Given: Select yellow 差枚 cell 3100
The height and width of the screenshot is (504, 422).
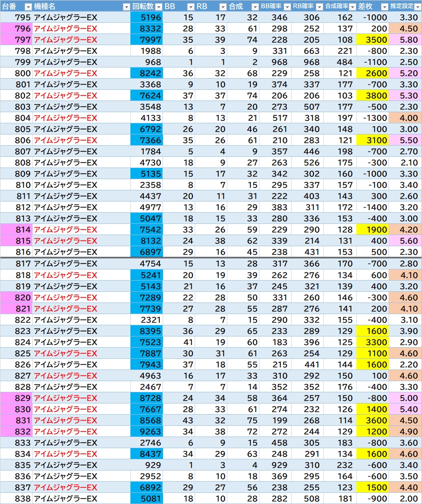Looking at the screenshot, I should [x=372, y=140].
